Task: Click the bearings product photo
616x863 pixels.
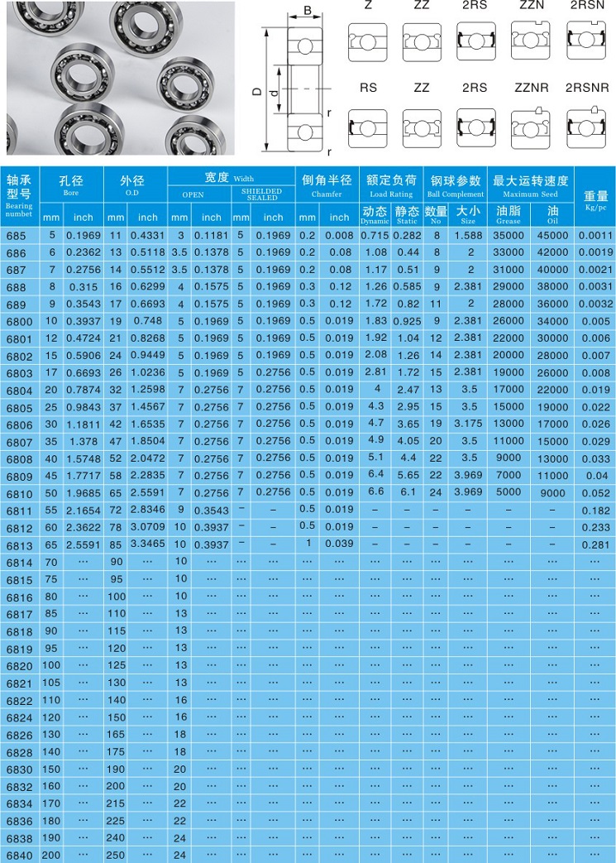Action: coord(121,78)
